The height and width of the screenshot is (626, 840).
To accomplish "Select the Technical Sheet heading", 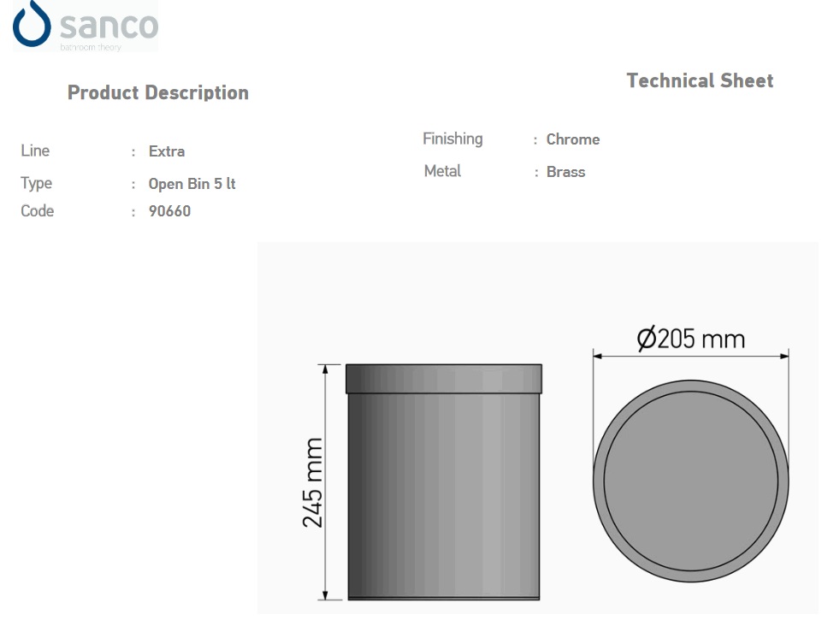I will [700, 80].
